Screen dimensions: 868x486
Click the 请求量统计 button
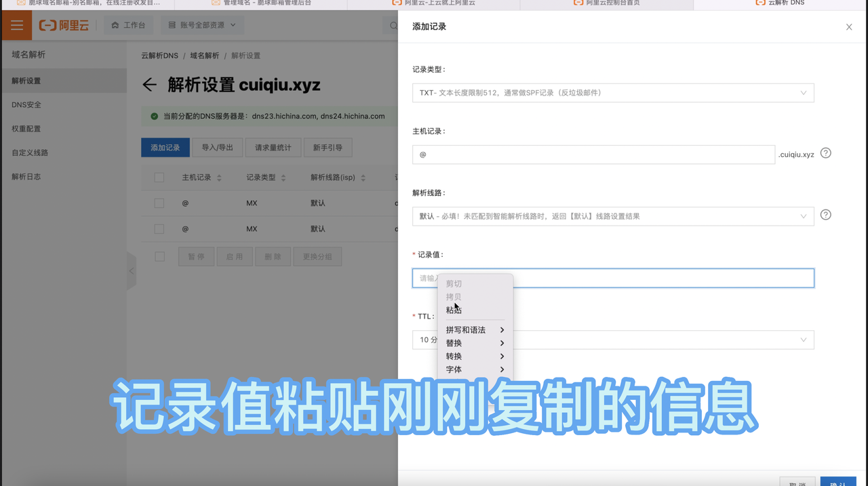point(273,148)
